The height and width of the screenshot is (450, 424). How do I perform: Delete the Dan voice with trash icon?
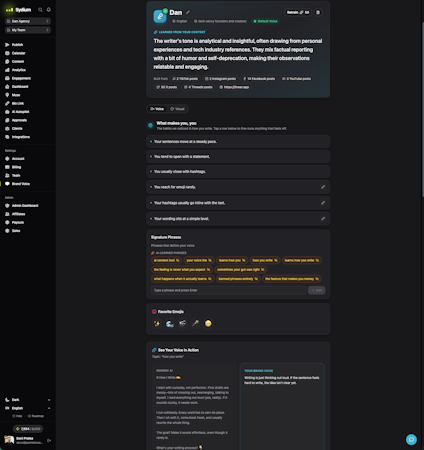click(318, 12)
